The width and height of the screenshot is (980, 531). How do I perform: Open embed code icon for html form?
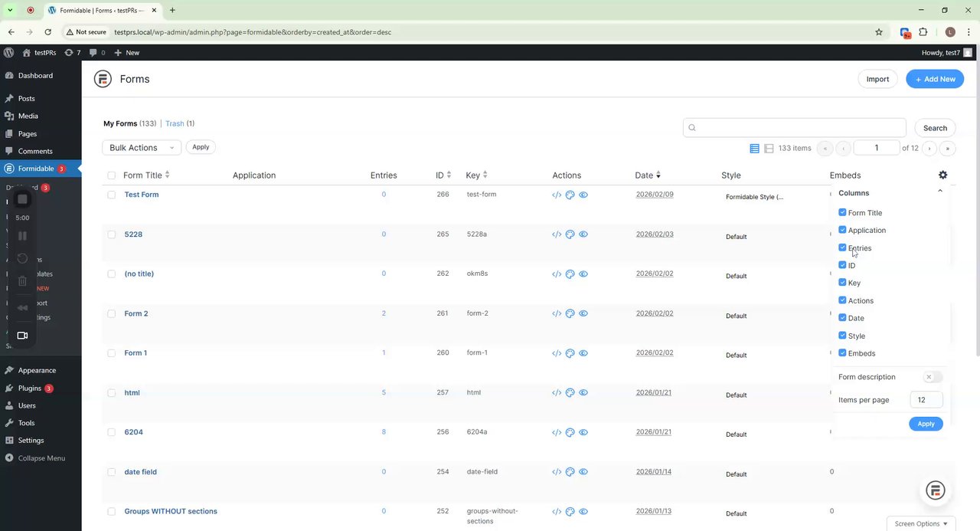point(557,393)
